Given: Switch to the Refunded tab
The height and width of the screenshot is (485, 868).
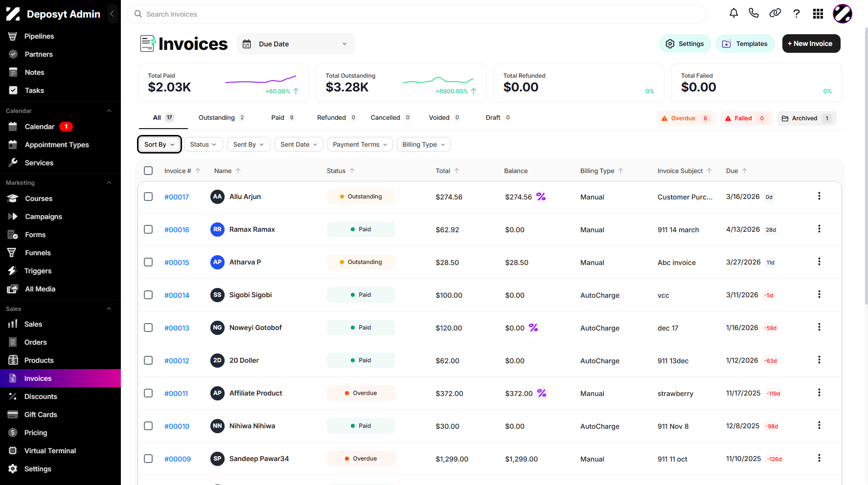Looking at the screenshot, I should [337, 117].
